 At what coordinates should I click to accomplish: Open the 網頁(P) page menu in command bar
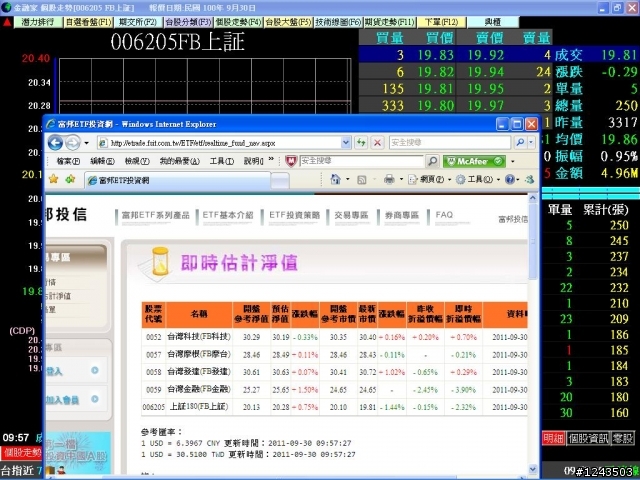[429, 179]
